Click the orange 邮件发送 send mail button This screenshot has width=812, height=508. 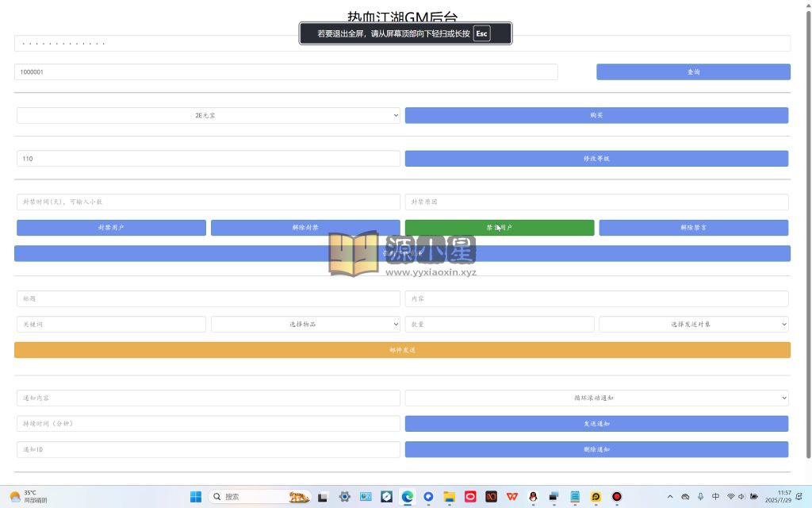(x=402, y=350)
